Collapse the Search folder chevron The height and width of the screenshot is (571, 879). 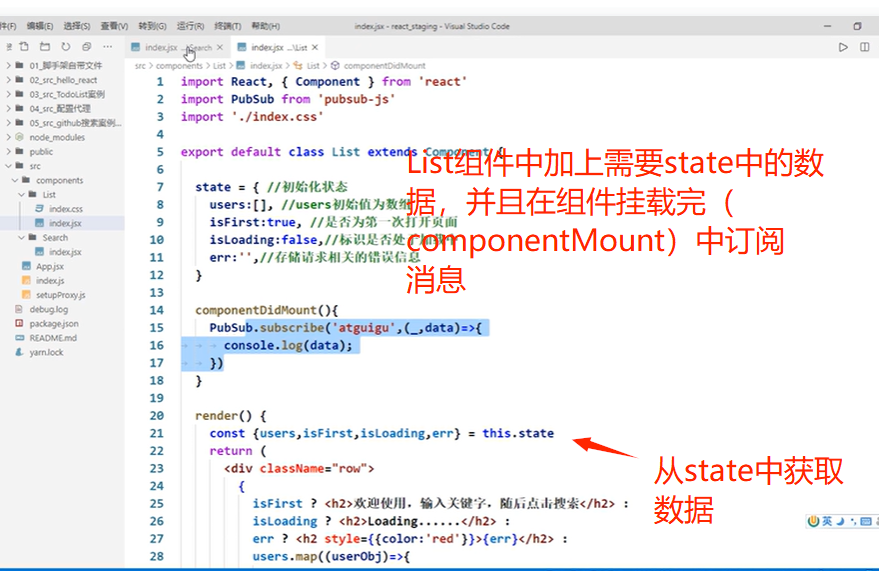click(22, 238)
